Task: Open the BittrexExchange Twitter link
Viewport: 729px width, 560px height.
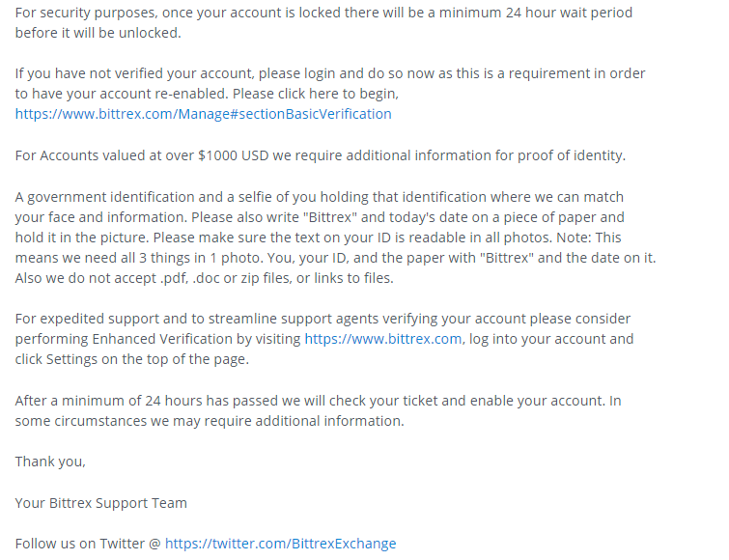Action: [280, 544]
